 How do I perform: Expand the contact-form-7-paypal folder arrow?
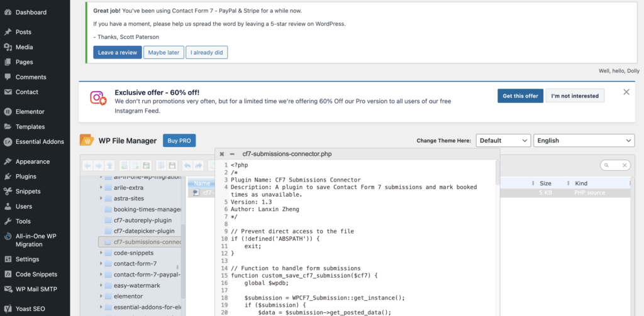pos(101,275)
